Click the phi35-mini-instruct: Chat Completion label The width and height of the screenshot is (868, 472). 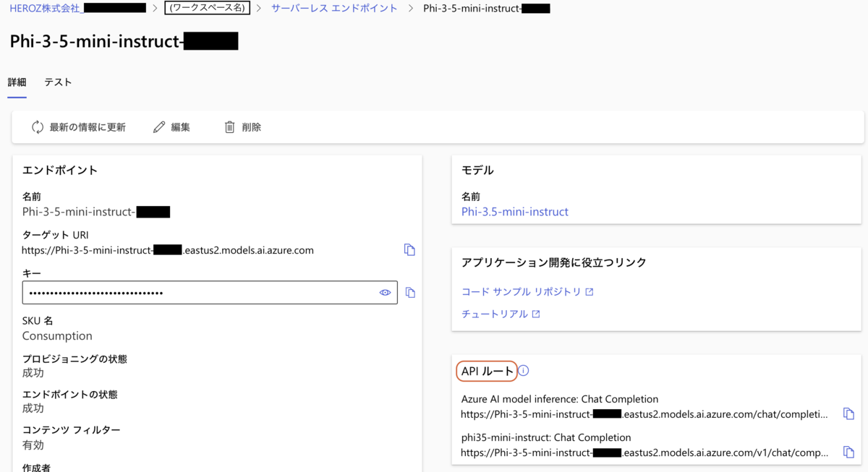click(x=546, y=437)
